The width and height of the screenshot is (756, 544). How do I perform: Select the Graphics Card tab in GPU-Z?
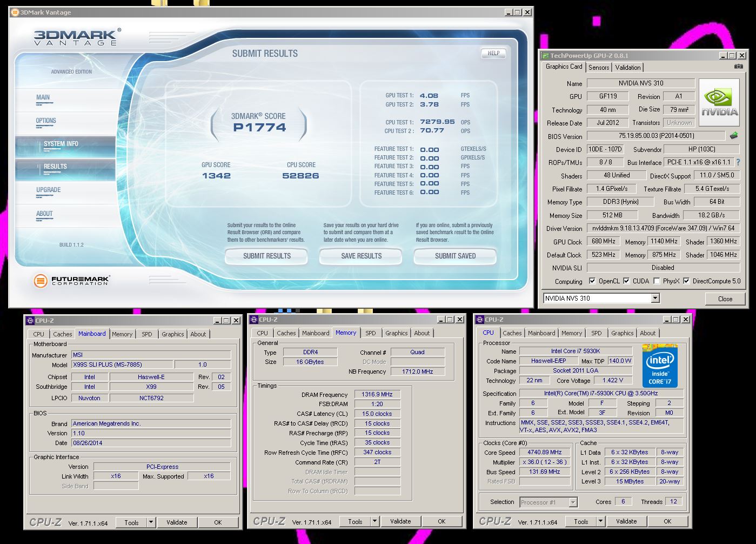coord(564,67)
